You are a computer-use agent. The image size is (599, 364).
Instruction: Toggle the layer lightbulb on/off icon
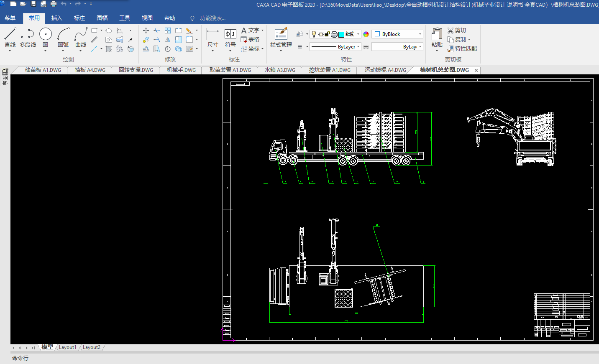click(x=314, y=34)
